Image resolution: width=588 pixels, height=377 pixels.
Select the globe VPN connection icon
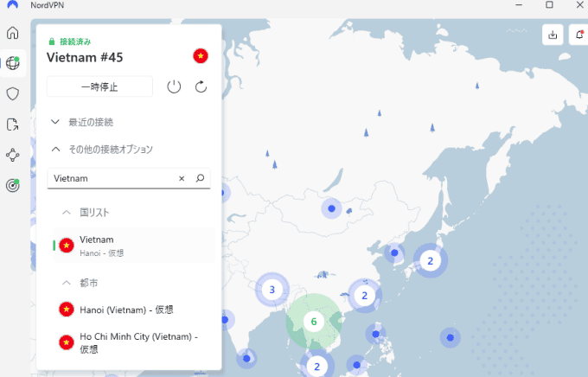click(13, 63)
